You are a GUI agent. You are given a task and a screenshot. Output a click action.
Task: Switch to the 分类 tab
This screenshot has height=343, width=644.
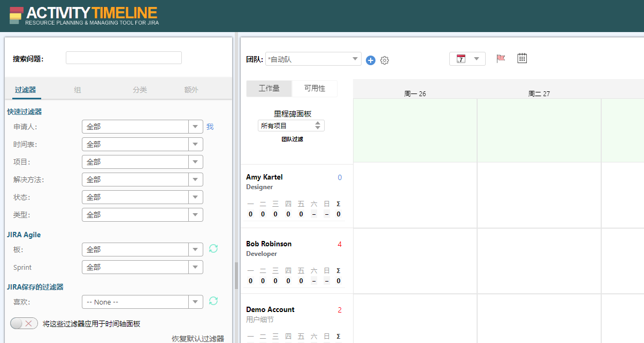click(140, 90)
